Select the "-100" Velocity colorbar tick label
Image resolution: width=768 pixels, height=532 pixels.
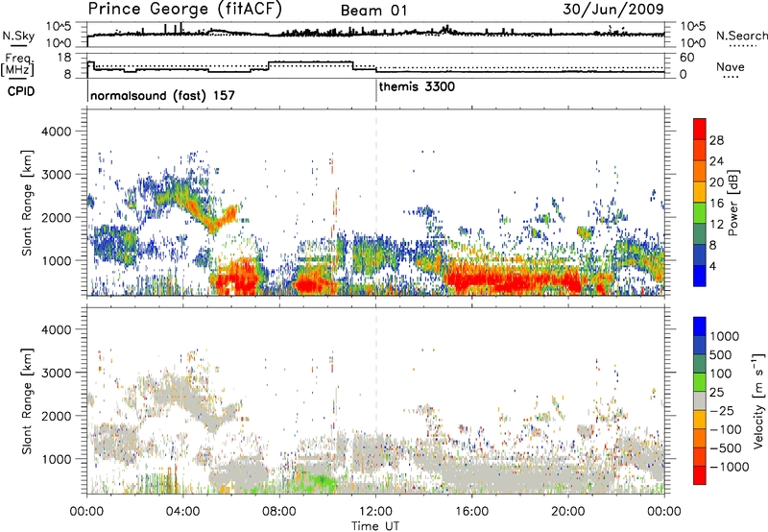(726, 429)
